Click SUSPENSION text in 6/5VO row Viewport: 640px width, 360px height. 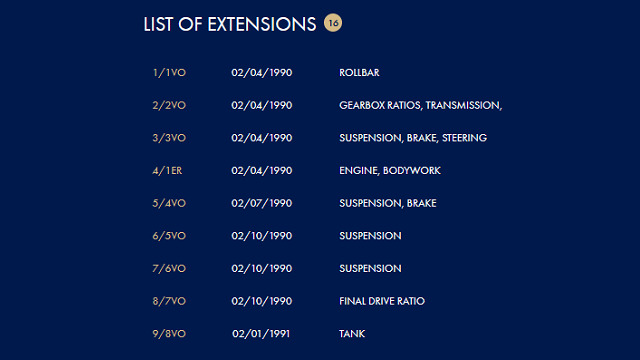(370, 236)
